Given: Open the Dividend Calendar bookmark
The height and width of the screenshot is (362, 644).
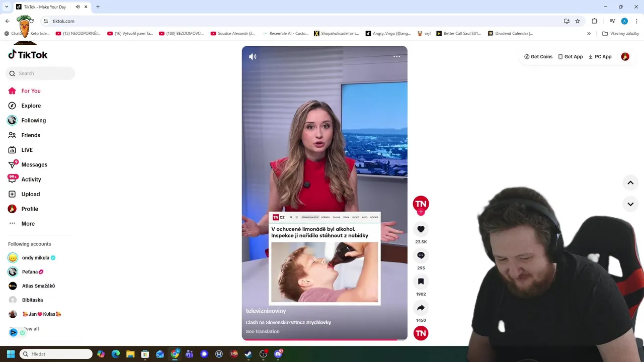Looking at the screenshot, I should click(x=510, y=34).
